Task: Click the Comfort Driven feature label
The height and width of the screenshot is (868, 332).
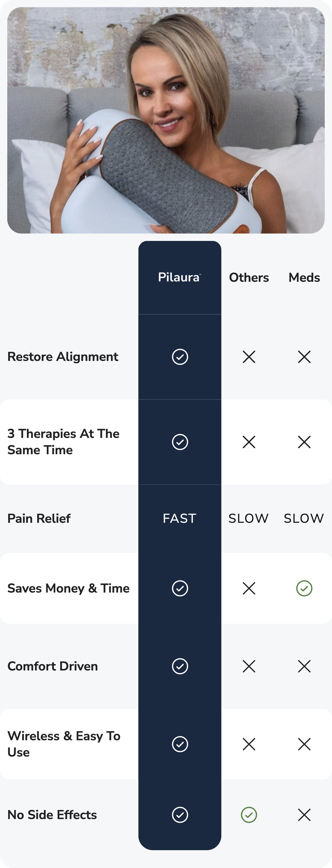Action: pos(53,666)
